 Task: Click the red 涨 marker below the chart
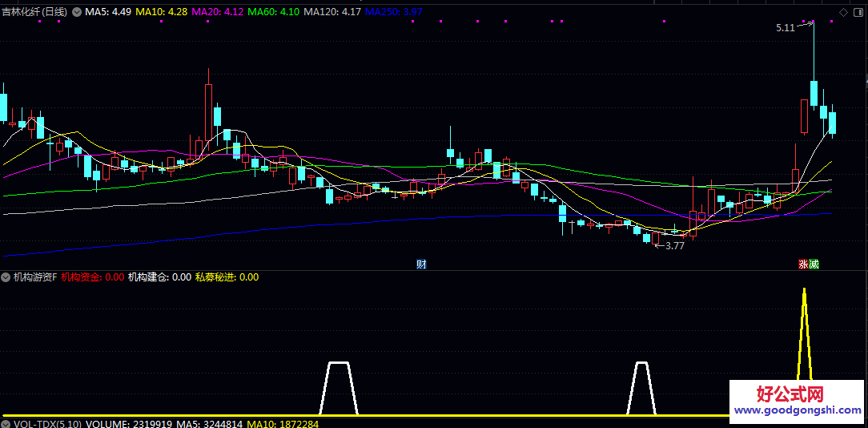point(802,264)
